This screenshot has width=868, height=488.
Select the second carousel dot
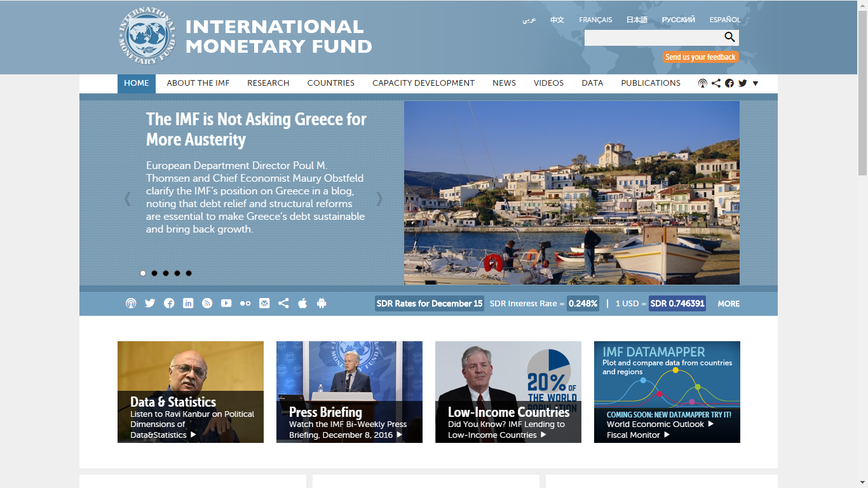pos(154,273)
